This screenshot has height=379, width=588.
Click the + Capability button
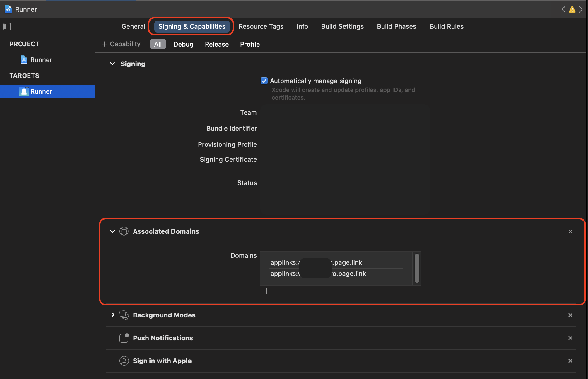121,44
